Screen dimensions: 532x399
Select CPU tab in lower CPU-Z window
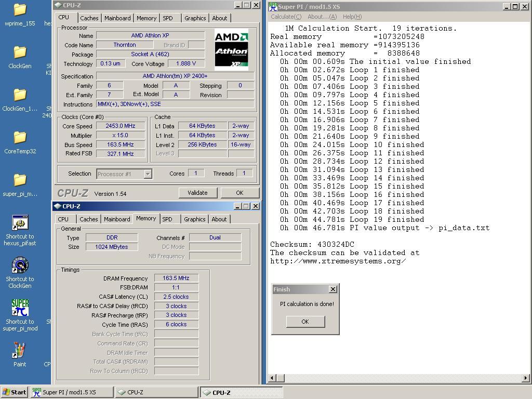[63, 219]
